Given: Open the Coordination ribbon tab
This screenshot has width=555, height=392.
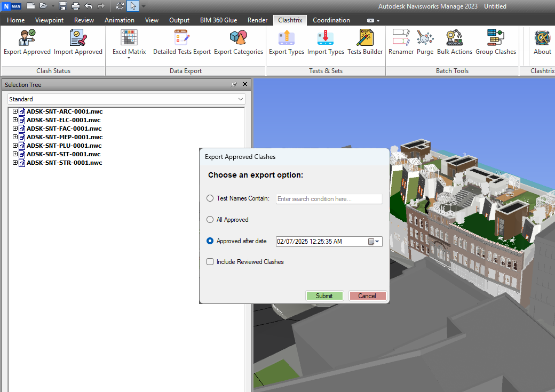Looking at the screenshot, I should [x=331, y=20].
